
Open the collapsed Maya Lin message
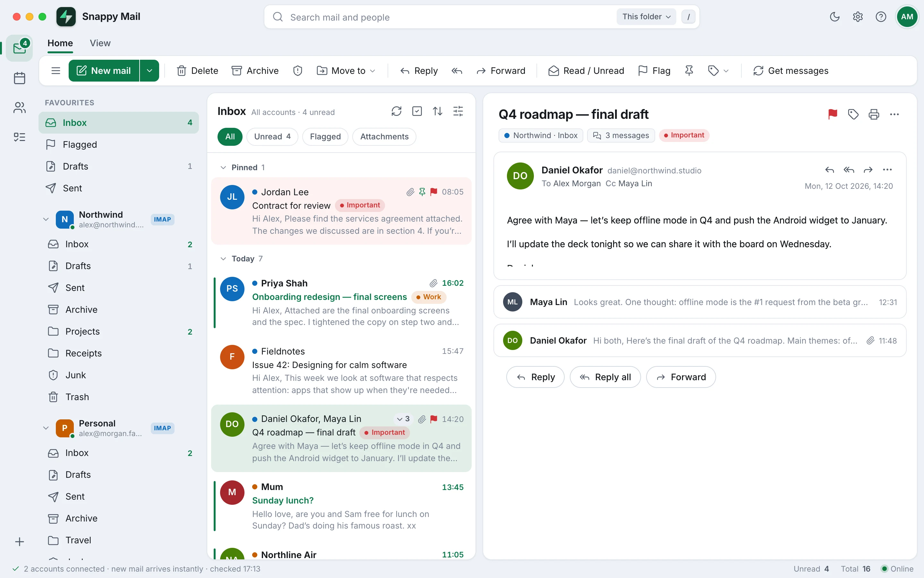point(700,302)
